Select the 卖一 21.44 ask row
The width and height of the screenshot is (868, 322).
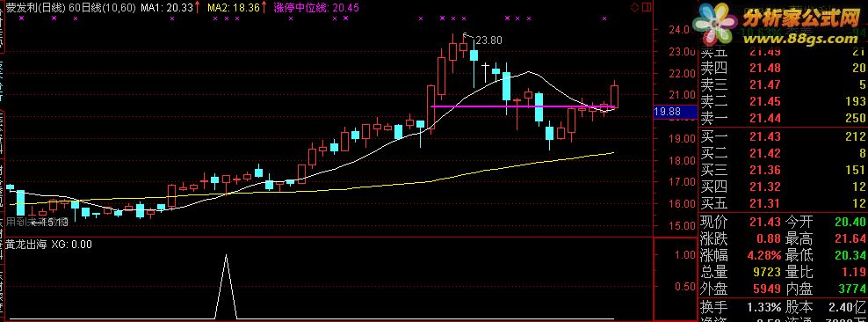(783, 118)
